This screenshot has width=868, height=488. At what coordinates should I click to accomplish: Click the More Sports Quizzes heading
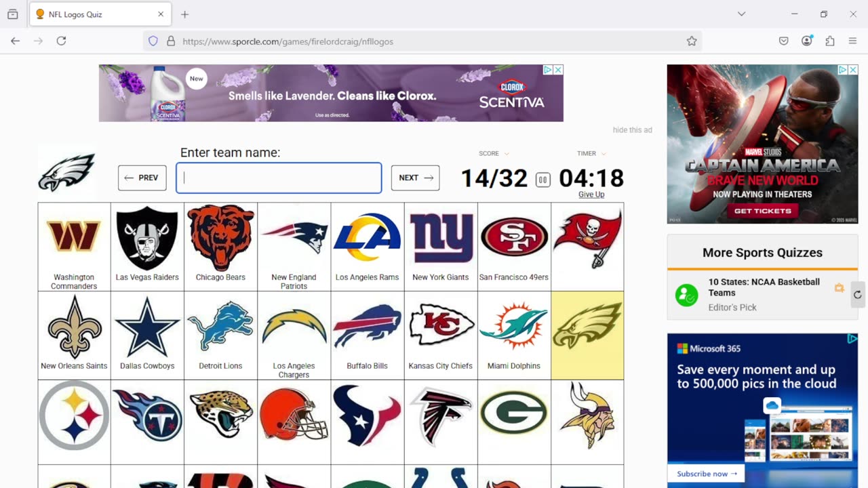point(763,252)
